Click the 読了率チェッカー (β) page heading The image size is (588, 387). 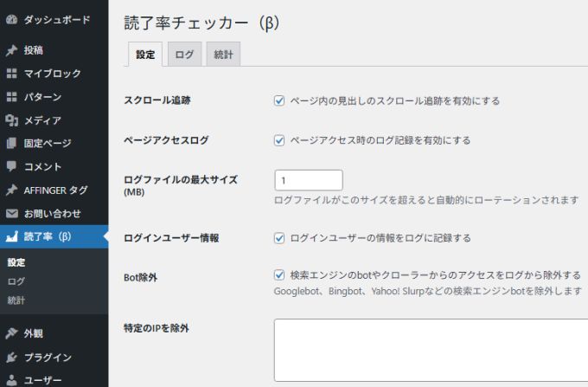[201, 23]
